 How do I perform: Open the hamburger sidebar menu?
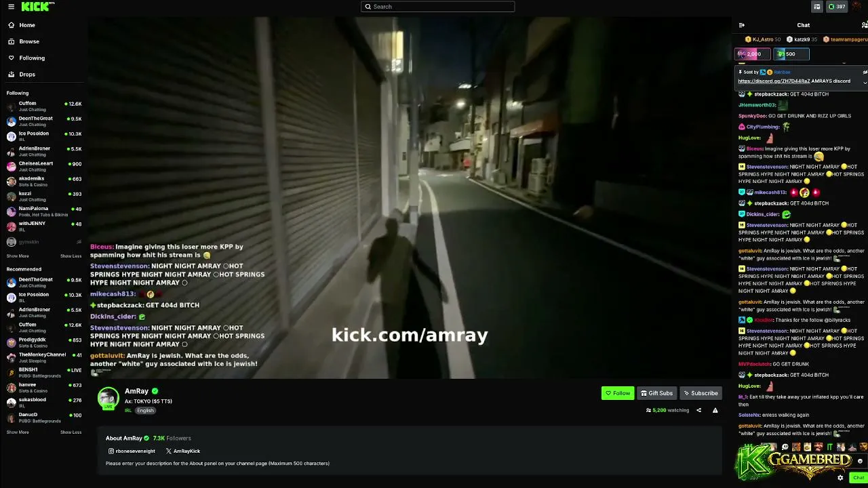click(11, 7)
